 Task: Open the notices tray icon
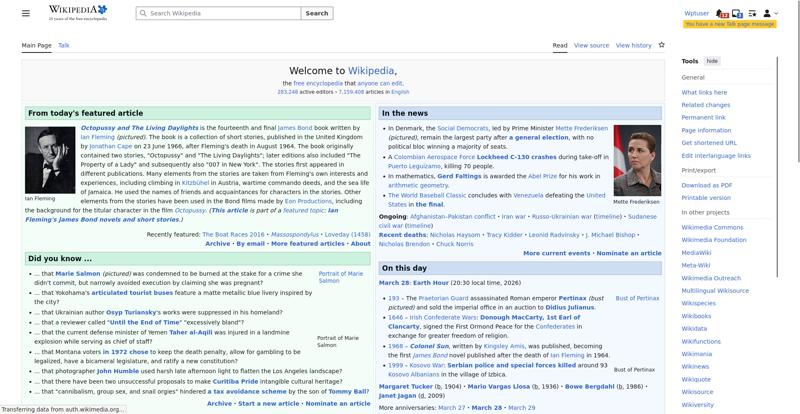(x=735, y=13)
